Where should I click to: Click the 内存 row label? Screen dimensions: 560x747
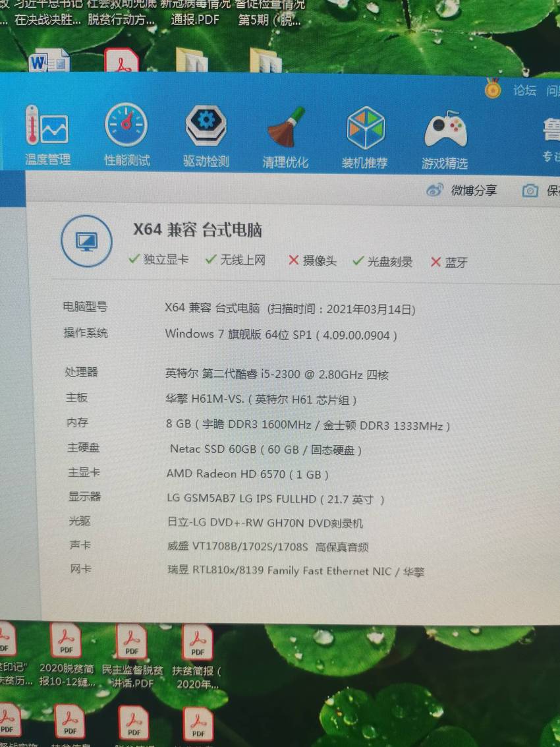point(78,422)
